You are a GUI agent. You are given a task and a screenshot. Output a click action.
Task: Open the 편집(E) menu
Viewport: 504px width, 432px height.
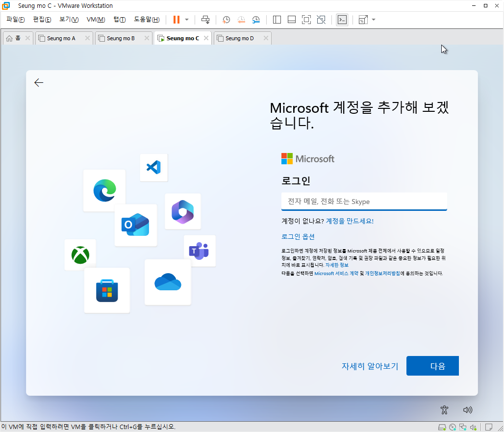pos(42,19)
